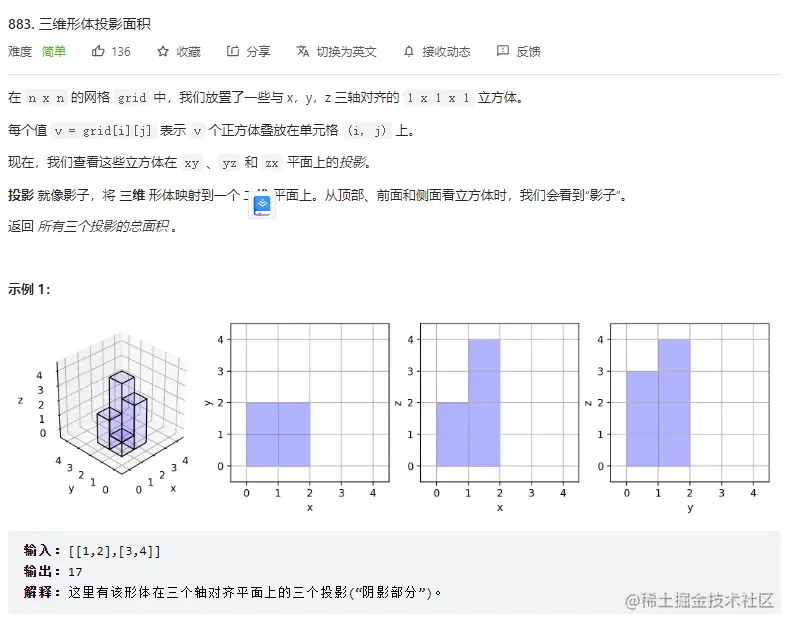The image size is (793, 629).
Task: Click the feedback speech-bubble icon
Action: (503, 51)
